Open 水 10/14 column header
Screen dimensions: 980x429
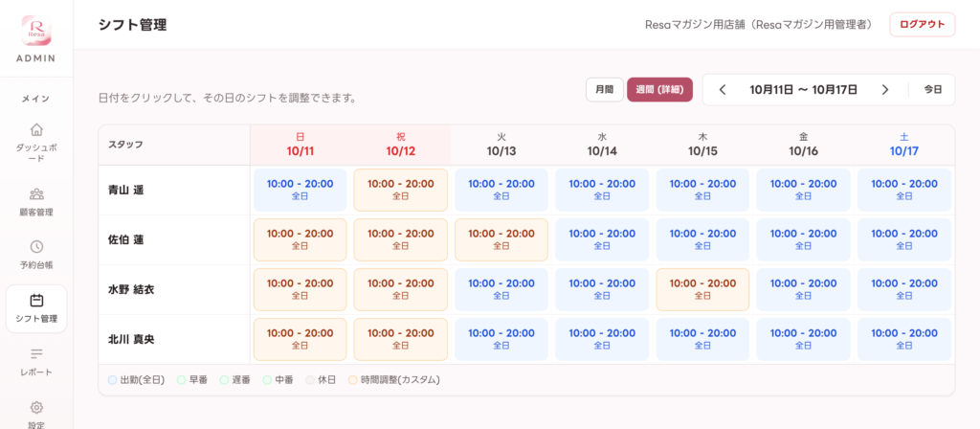(x=602, y=145)
